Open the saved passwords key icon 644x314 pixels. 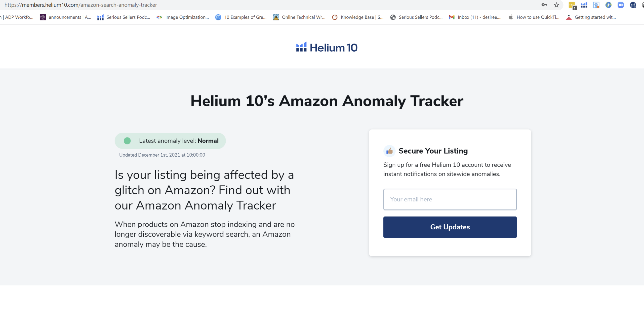coord(544,5)
